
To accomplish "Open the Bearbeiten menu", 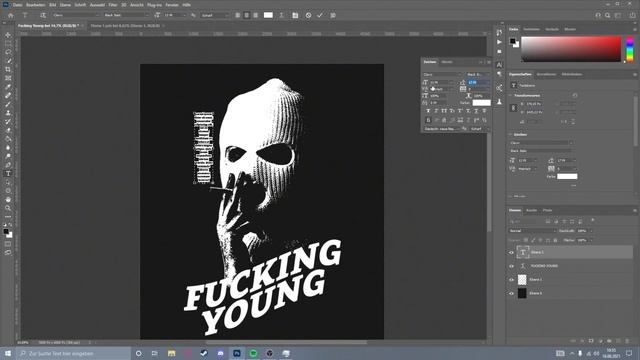I will click(x=36, y=5).
